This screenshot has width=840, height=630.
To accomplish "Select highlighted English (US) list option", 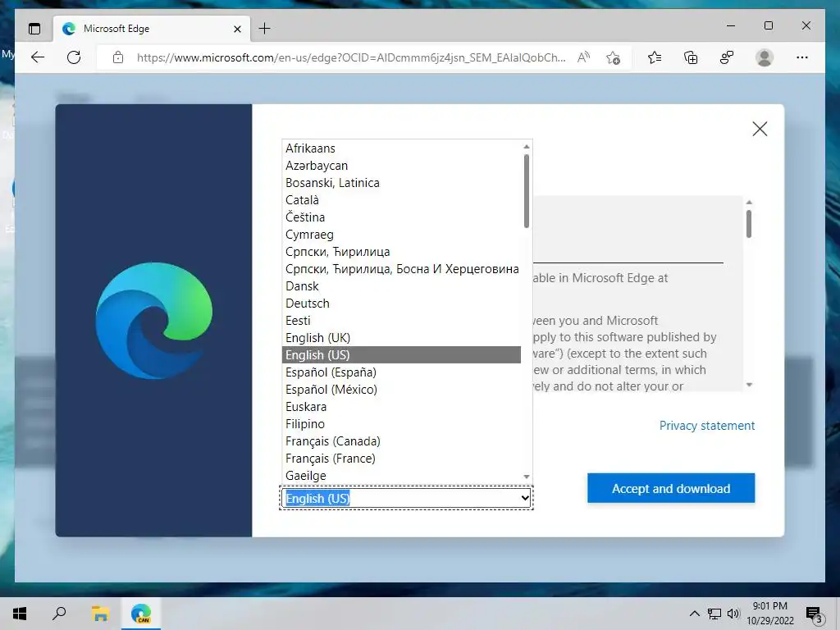I will pos(401,354).
